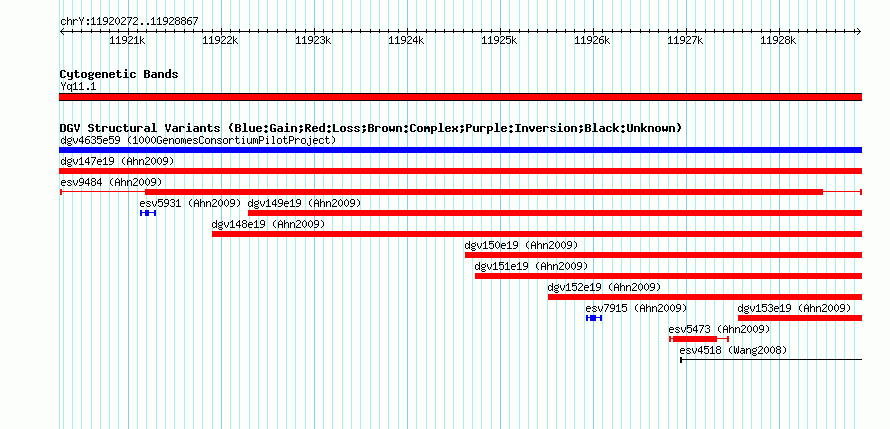
Task: Open the esv9484 (Ahn2009) label
Action: tap(111, 182)
